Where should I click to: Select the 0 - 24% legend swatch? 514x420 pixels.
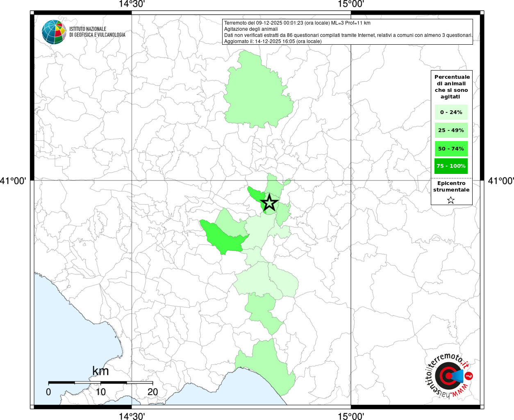click(x=451, y=112)
